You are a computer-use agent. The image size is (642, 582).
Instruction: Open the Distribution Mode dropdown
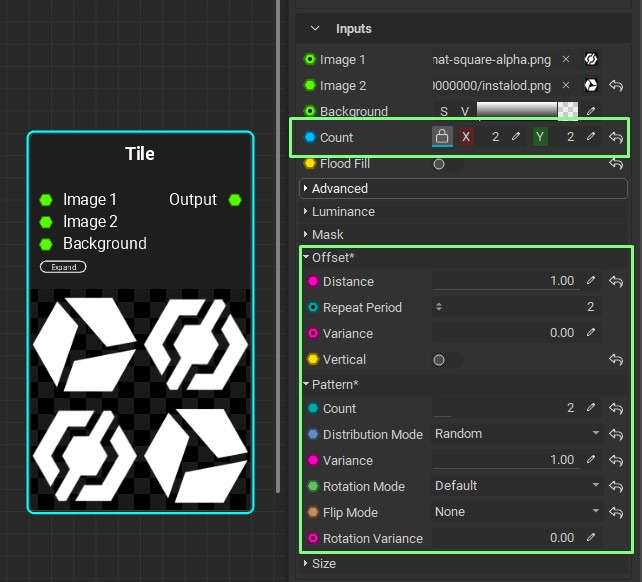point(515,434)
